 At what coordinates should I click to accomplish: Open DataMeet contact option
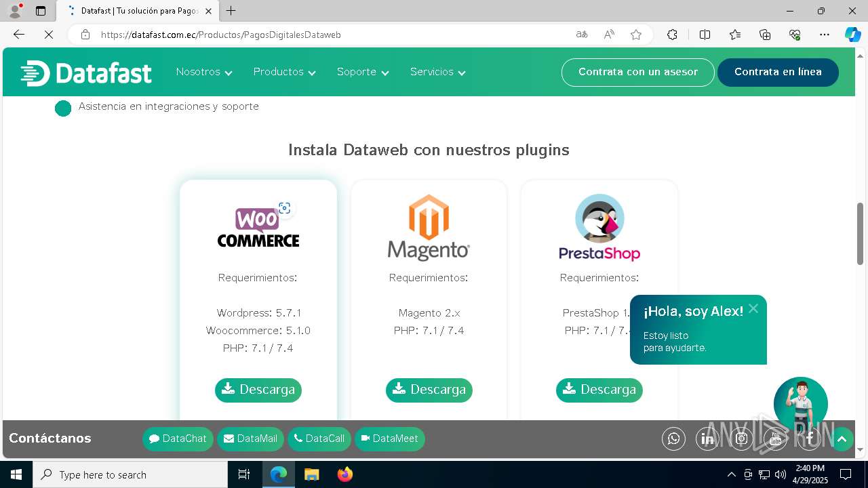[x=390, y=439]
